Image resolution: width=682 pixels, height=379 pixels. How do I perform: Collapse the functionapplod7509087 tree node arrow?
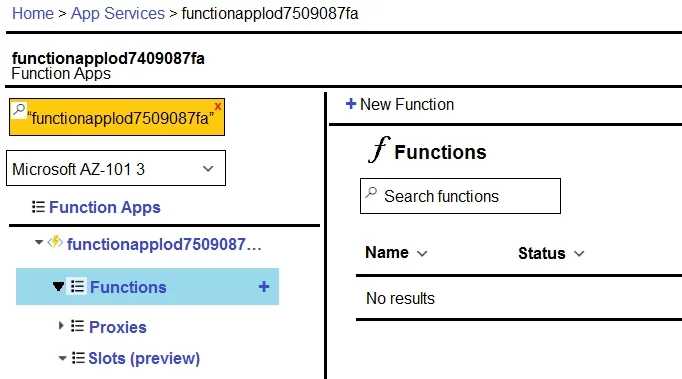click(39, 242)
